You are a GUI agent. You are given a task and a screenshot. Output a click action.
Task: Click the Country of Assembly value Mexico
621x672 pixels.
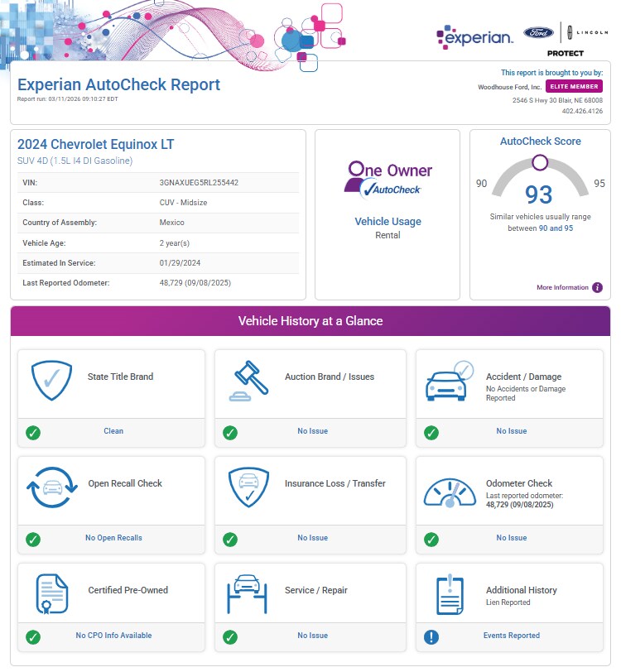(171, 223)
